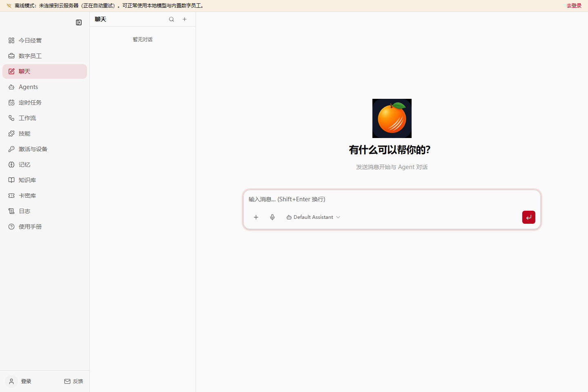Click the 有什么可以帮你的? heading

pyautogui.click(x=390, y=150)
